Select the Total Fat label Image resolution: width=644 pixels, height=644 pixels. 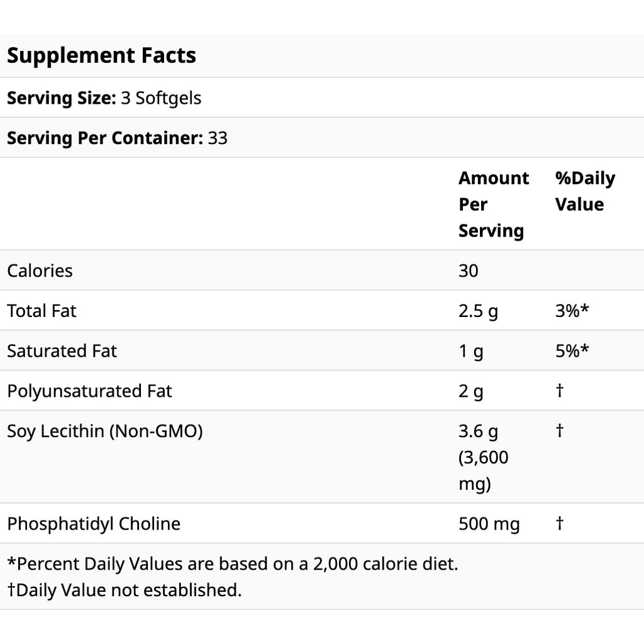coord(42,311)
